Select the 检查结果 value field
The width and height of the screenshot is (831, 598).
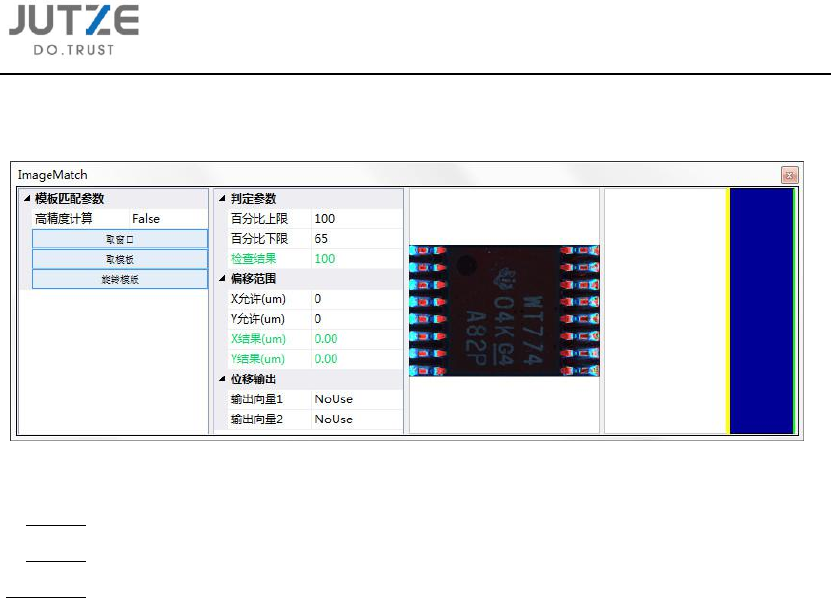click(x=357, y=259)
